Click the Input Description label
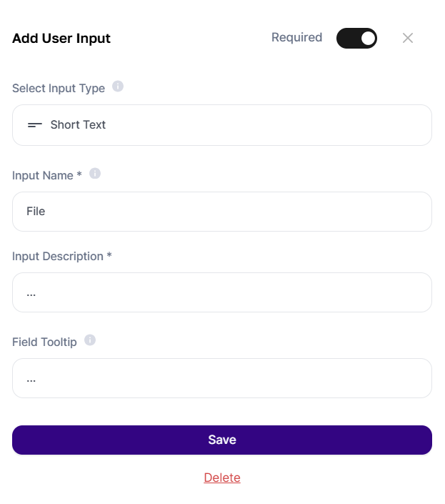445x504 pixels. 58,256
